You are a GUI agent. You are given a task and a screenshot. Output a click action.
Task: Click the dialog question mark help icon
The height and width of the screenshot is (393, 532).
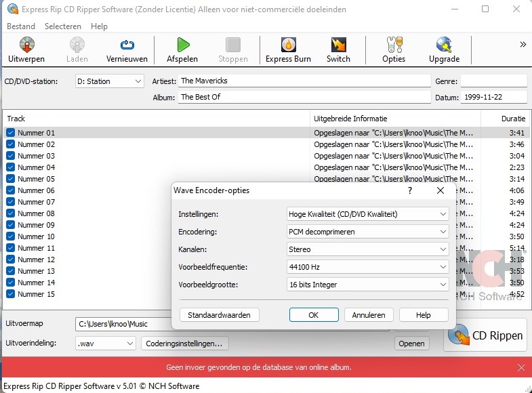coord(410,190)
